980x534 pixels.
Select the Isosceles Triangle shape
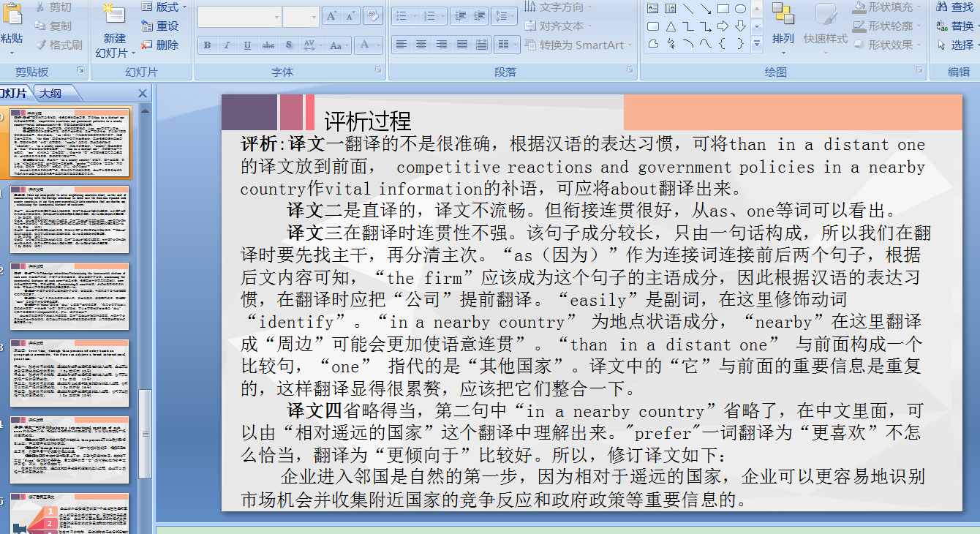(671, 26)
